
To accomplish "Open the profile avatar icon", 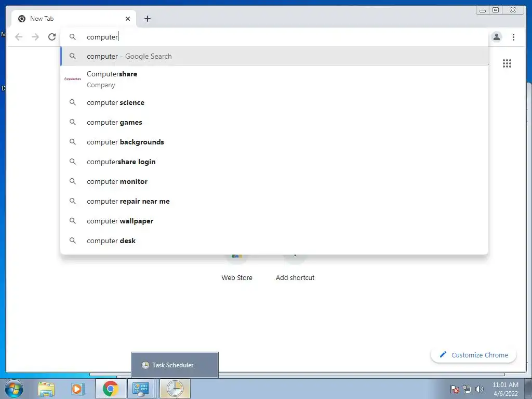I will coord(496,37).
